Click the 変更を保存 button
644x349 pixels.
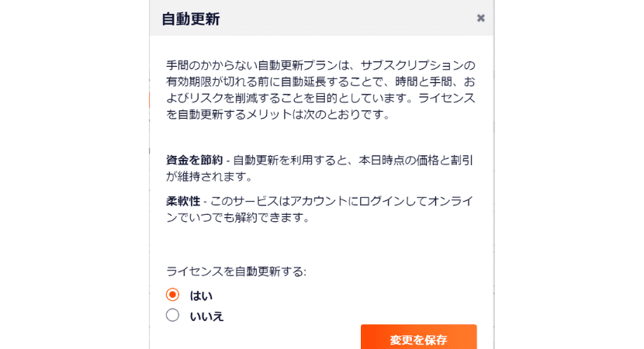tap(418, 338)
